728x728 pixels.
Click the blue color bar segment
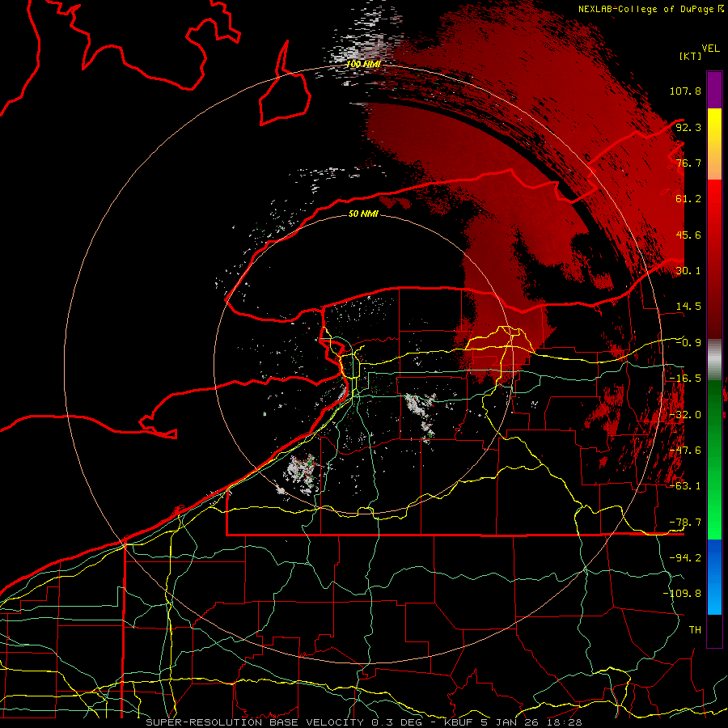714,577
